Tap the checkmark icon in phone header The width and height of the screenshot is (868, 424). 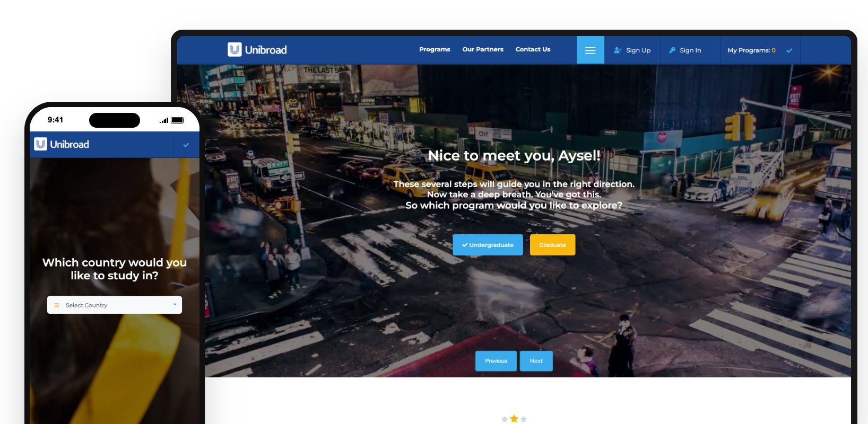coord(186,145)
